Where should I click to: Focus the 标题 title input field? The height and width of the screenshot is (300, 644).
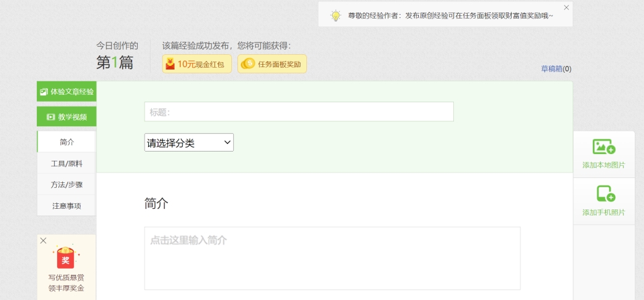coord(299,111)
